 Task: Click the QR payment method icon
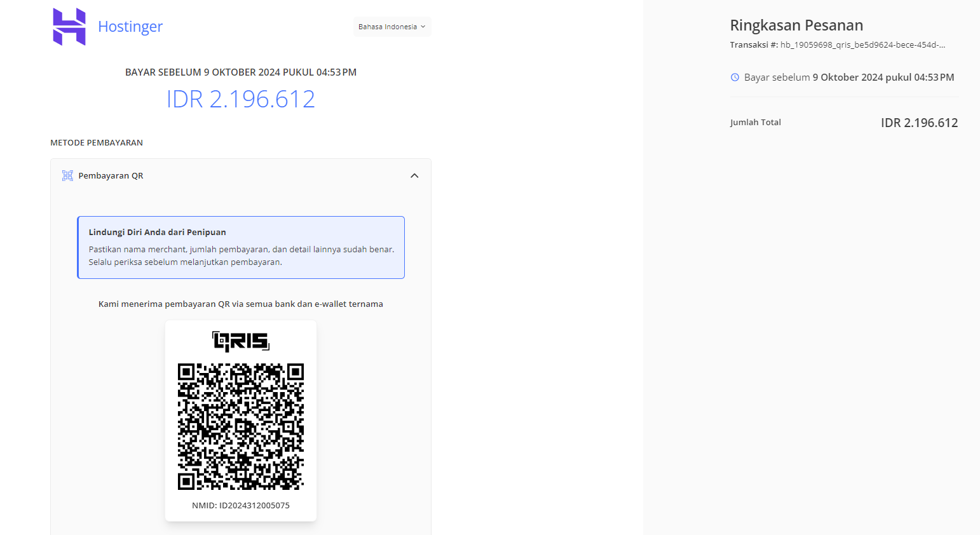coord(67,175)
